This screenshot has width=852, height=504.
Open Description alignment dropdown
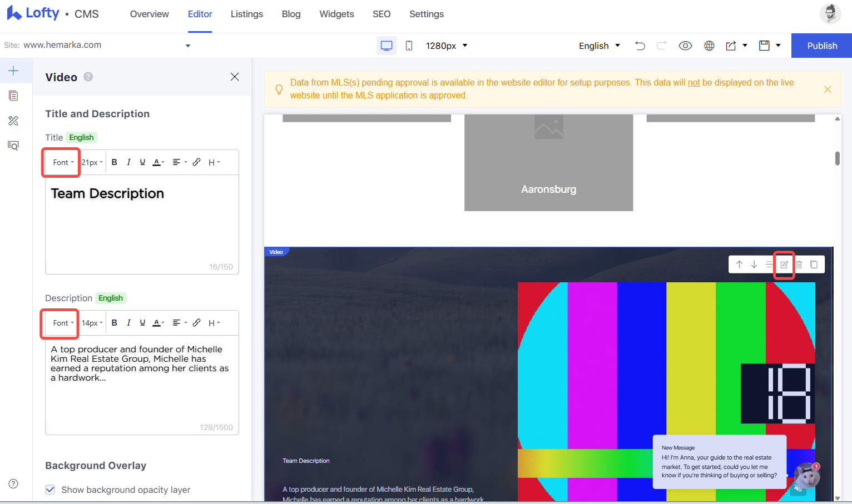tap(180, 323)
